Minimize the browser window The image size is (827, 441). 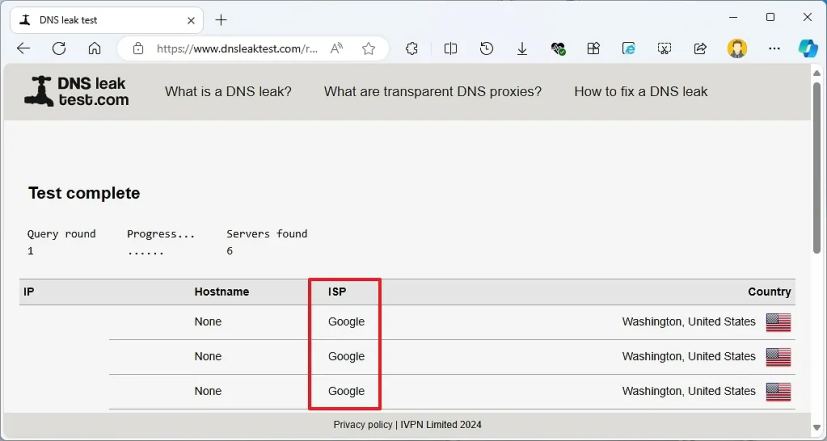[x=733, y=17]
